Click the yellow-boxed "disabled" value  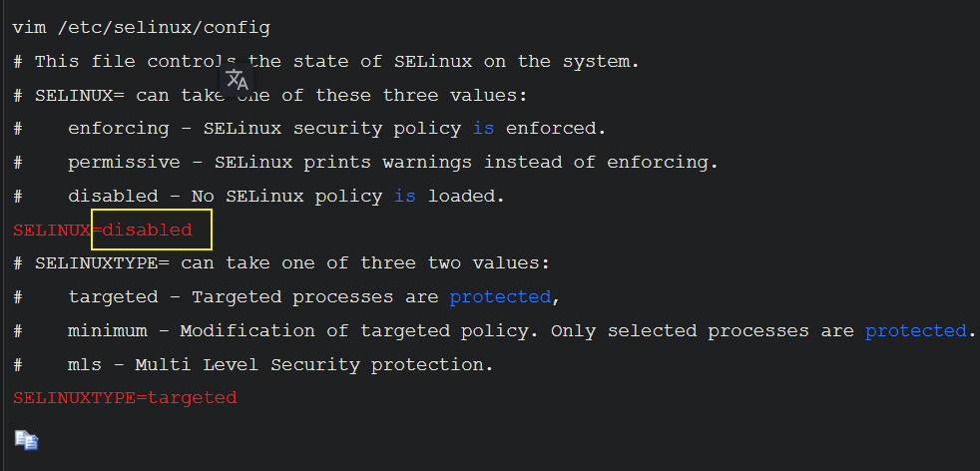[148, 230]
